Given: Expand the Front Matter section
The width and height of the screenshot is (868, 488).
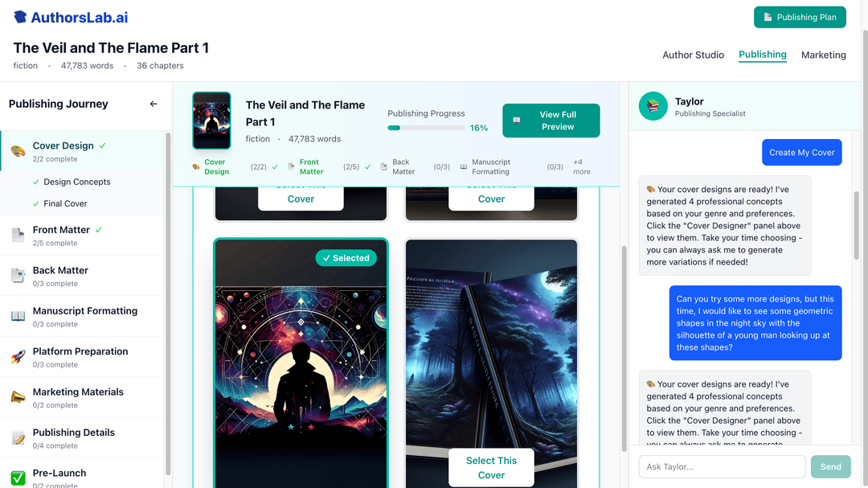Looking at the screenshot, I should (82, 236).
